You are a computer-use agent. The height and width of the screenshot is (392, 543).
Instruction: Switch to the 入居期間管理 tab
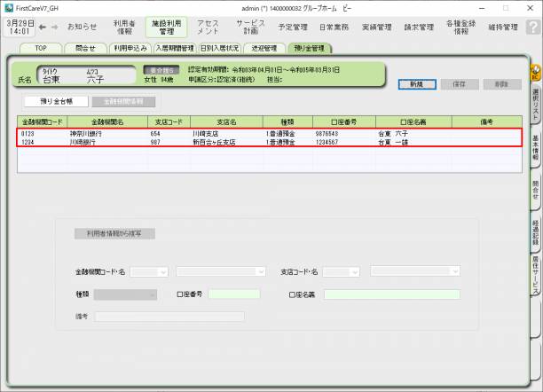pyautogui.click(x=175, y=48)
